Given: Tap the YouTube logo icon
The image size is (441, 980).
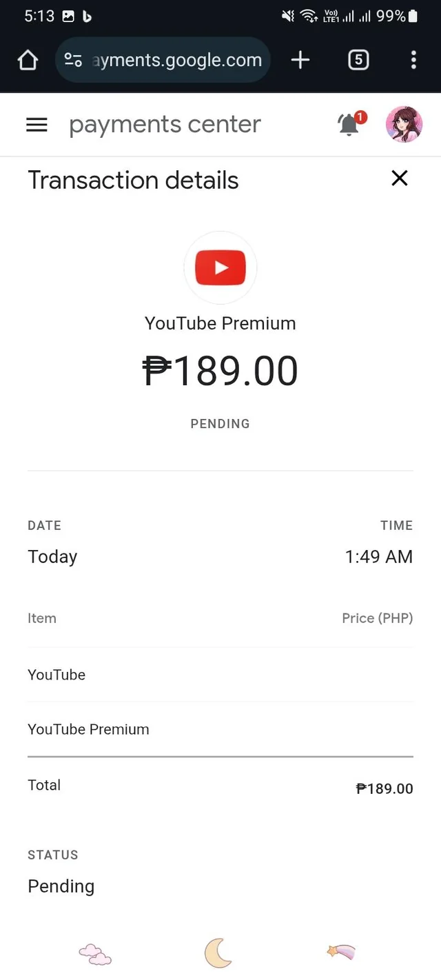Looking at the screenshot, I should pos(220,267).
